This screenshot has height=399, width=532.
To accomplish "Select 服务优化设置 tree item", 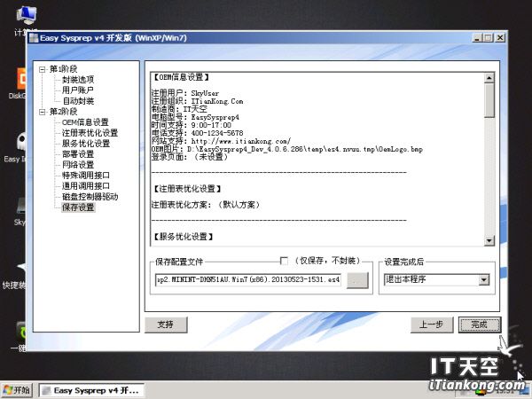I will (86, 143).
